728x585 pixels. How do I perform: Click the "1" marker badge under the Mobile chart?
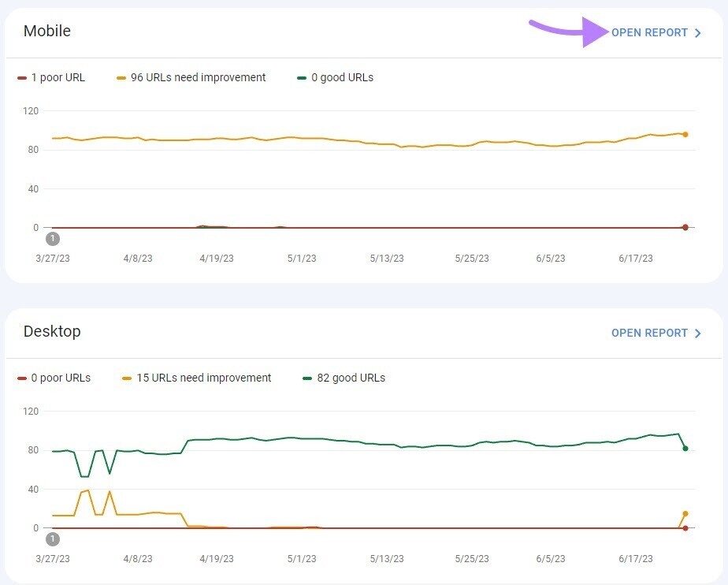coord(53,239)
